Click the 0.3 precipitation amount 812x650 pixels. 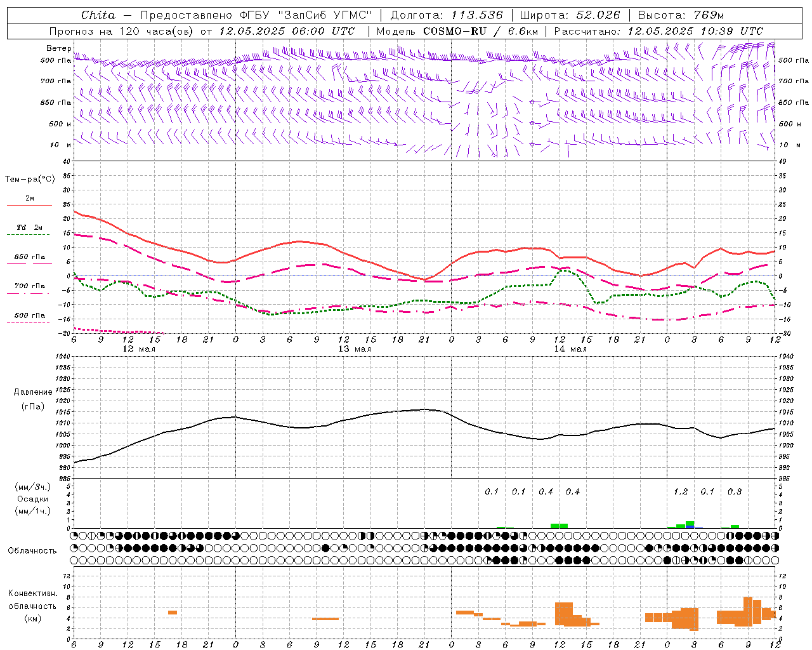pos(735,492)
